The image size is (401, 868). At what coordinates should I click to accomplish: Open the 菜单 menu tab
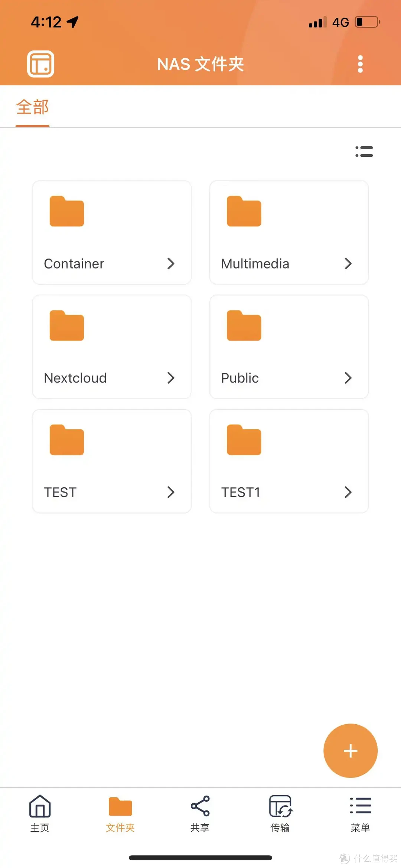point(360,813)
